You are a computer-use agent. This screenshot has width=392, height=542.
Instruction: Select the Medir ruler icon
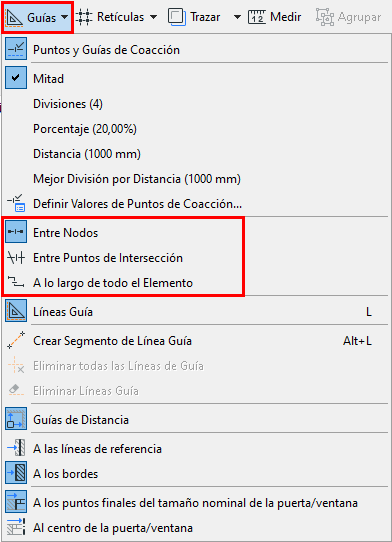coord(257,17)
